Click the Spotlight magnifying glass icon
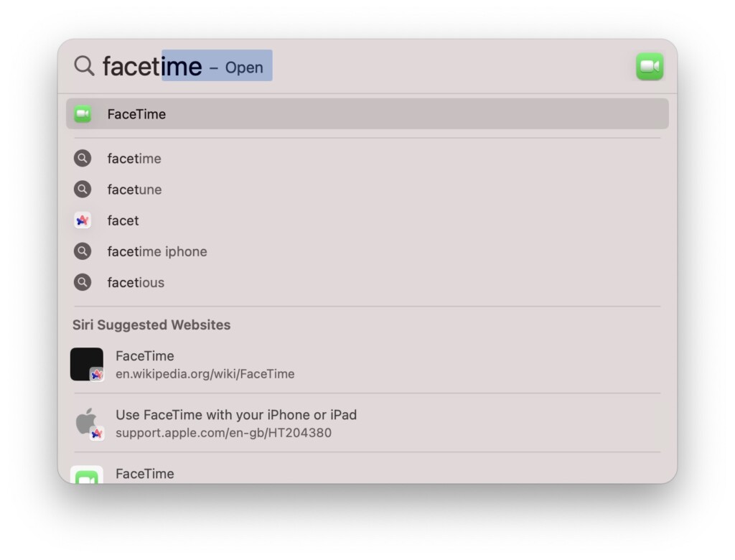 [85, 65]
